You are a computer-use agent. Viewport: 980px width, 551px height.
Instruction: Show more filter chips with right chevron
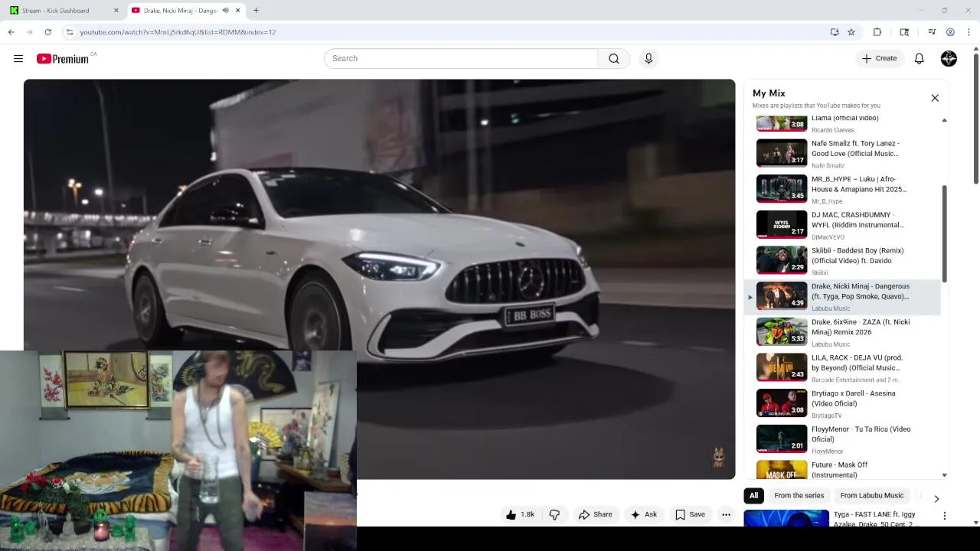tap(936, 498)
